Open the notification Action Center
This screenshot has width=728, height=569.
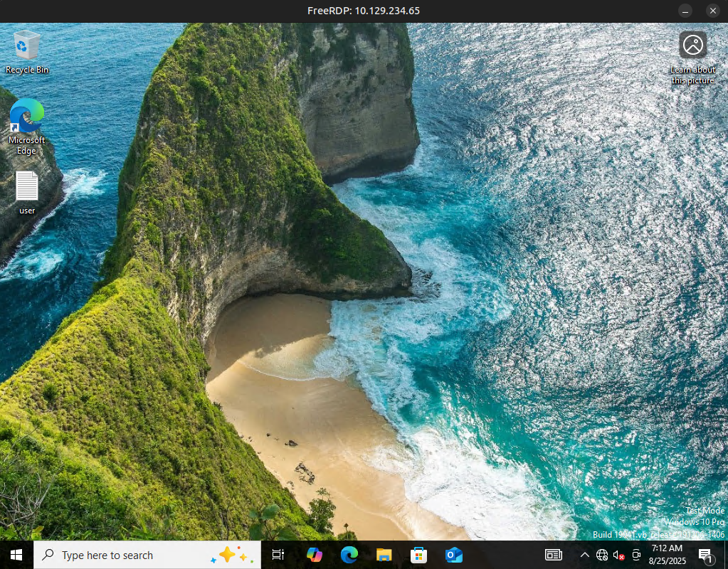click(x=705, y=555)
